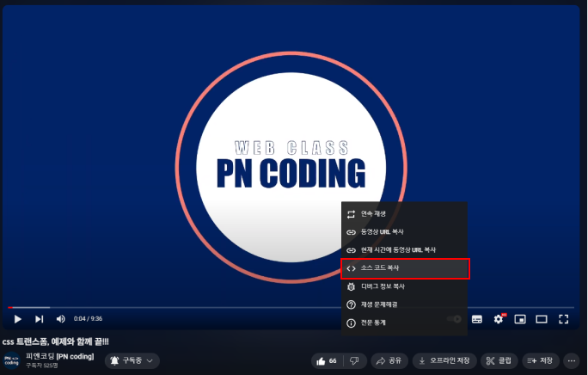Click the 오프라인 저장 download button
The image size is (588, 375).
(x=444, y=361)
